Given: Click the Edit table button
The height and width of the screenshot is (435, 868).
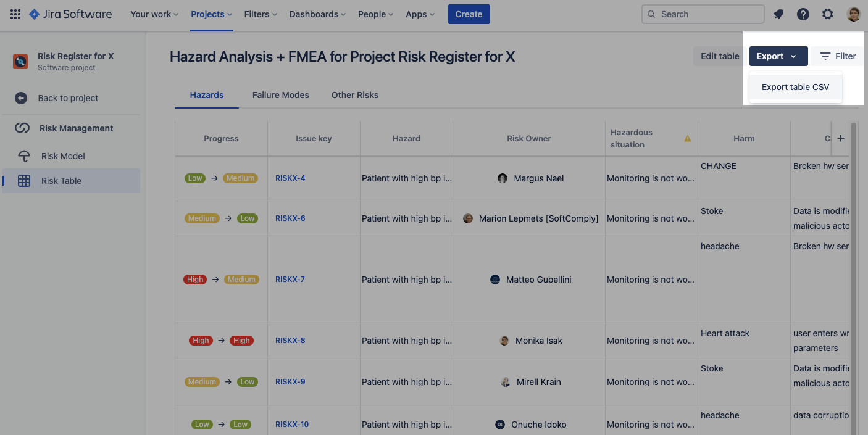Looking at the screenshot, I should tap(719, 56).
